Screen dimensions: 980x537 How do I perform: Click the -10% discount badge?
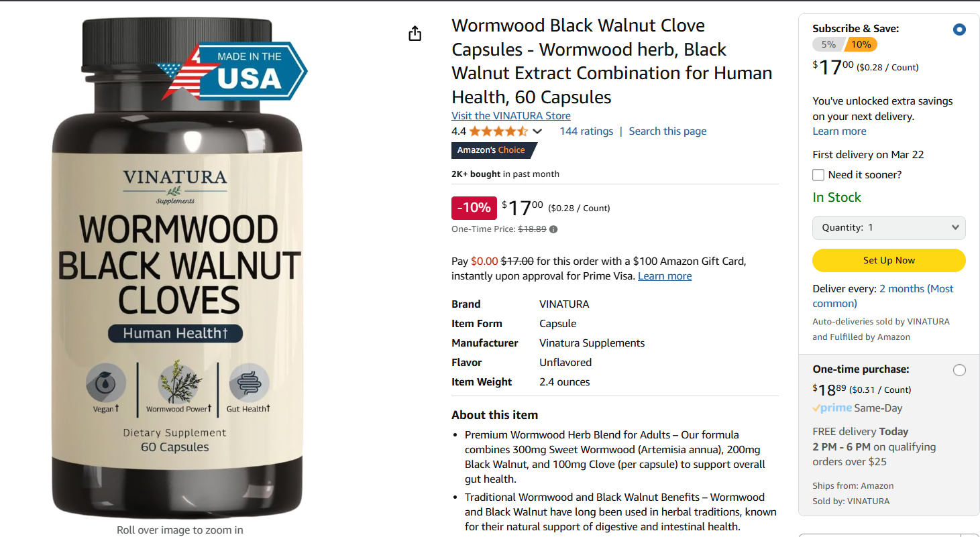pos(474,208)
